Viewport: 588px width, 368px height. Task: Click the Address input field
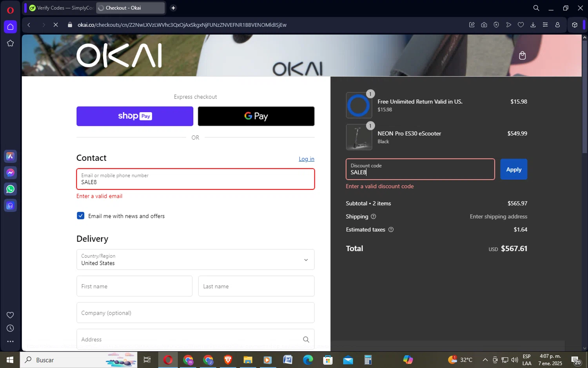(195, 339)
